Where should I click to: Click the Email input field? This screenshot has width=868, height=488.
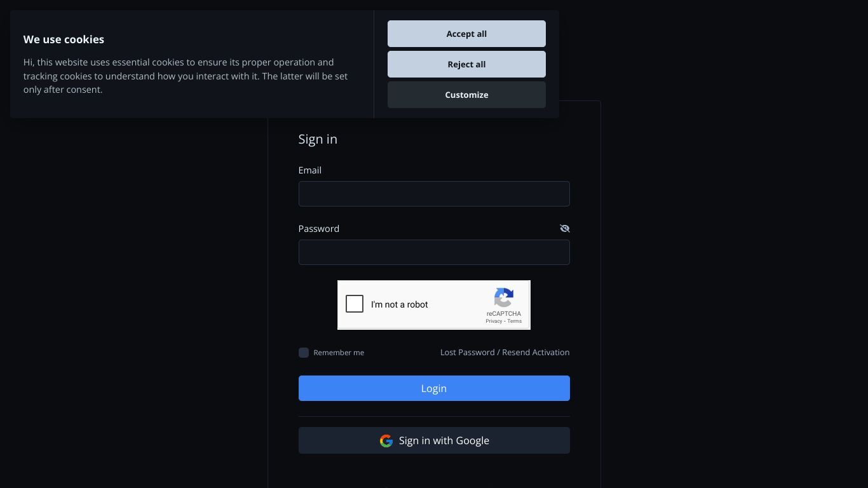(x=434, y=194)
